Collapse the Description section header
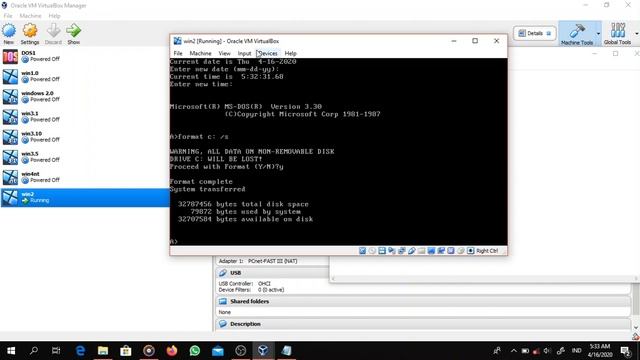This screenshot has width=640, height=360. click(x=423, y=324)
